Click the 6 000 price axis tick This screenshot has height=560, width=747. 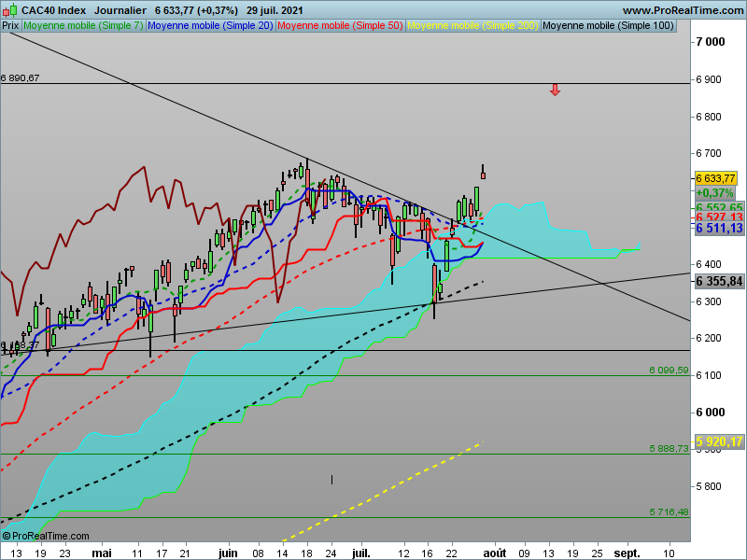point(711,413)
